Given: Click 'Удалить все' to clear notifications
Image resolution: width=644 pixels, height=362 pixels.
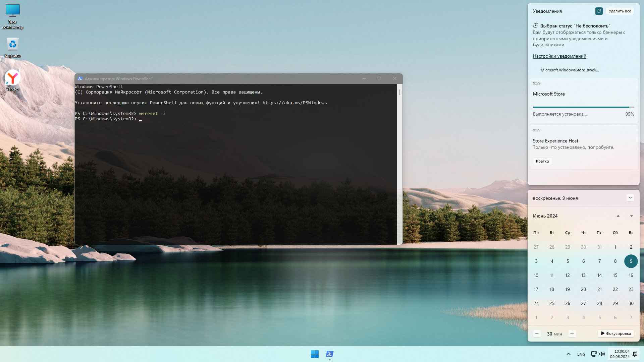Looking at the screenshot, I should (620, 11).
